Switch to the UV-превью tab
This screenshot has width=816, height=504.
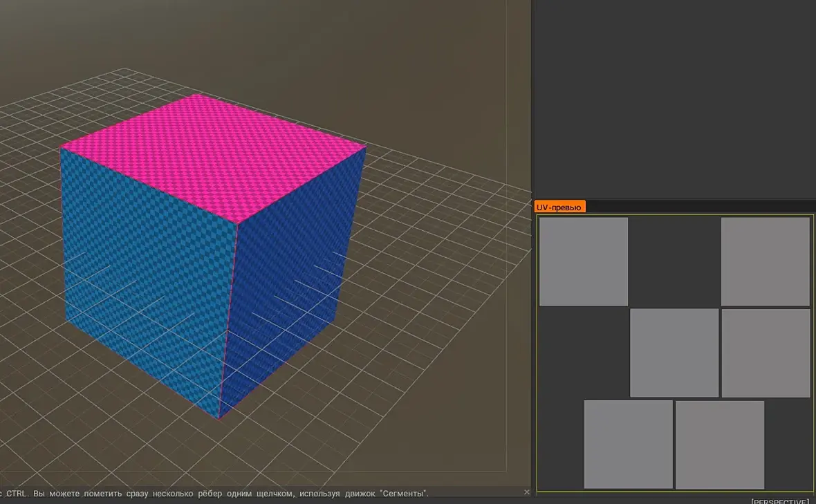pos(559,207)
